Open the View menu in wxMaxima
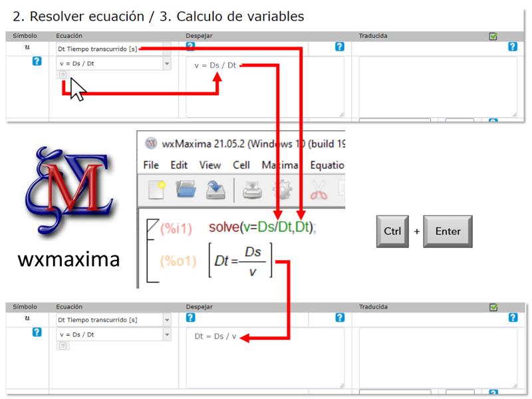Screen dimensions: 532x399 pyautogui.click(x=210, y=165)
